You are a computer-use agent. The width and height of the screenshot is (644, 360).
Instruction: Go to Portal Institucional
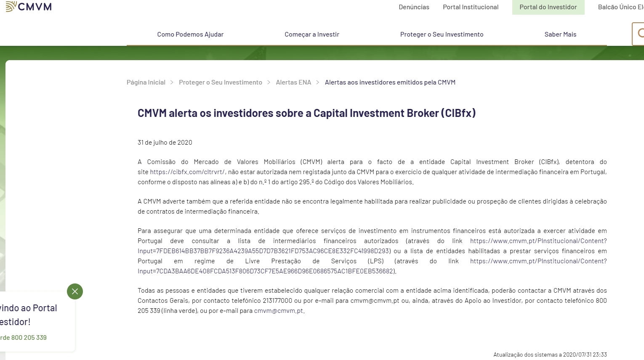pyautogui.click(x=470, y=7)
